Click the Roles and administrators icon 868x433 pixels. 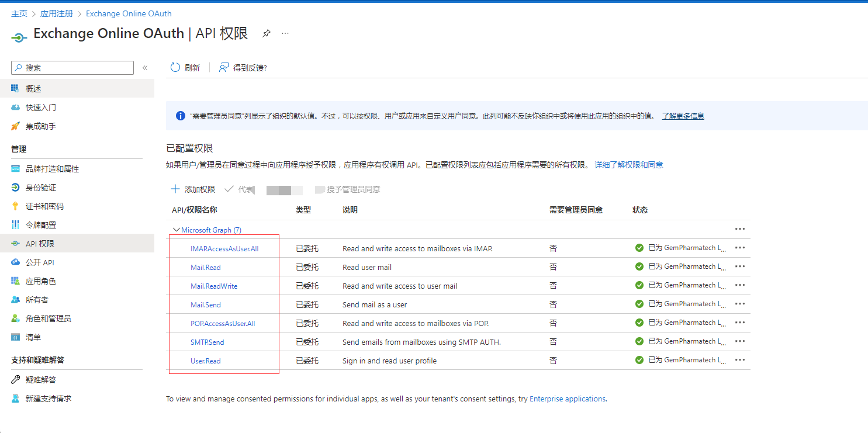click(x=16, y=318)
